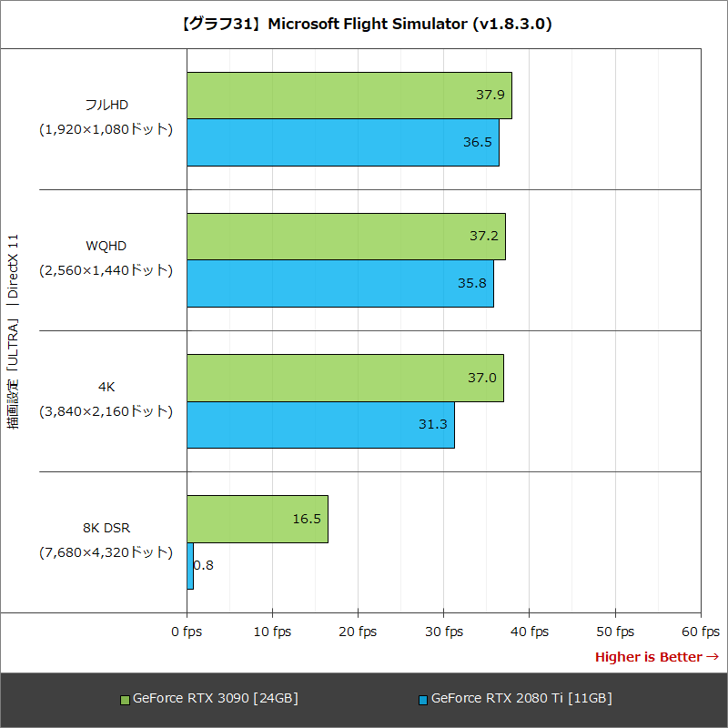Click the 10 fps axis tick label
The height and width of the screenshot is (728, 728).
[x=272, y=632]
